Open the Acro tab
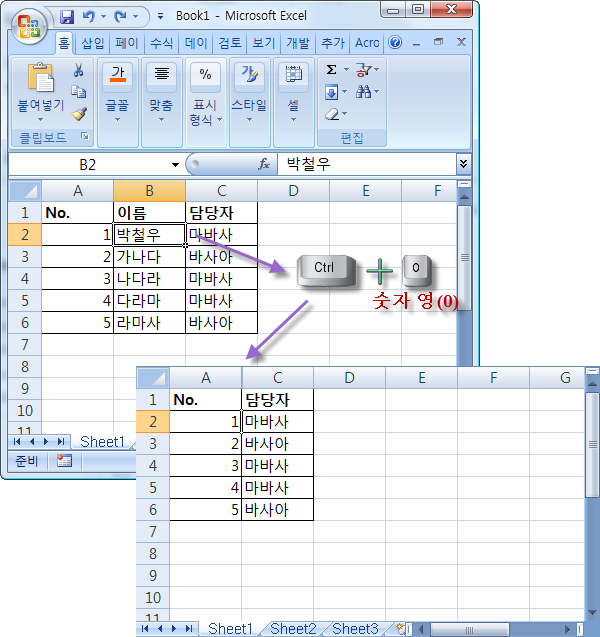 pos(367,43)
